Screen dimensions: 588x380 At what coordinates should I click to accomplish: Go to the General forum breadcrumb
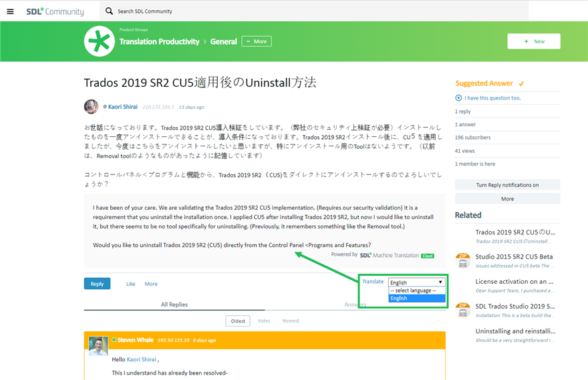[x=223, y=41]
